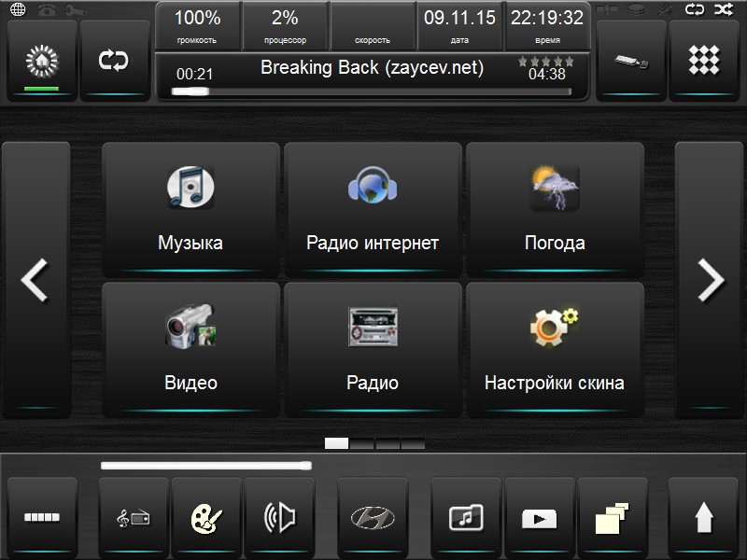Open the diamond grid menu button

point(703,60)
